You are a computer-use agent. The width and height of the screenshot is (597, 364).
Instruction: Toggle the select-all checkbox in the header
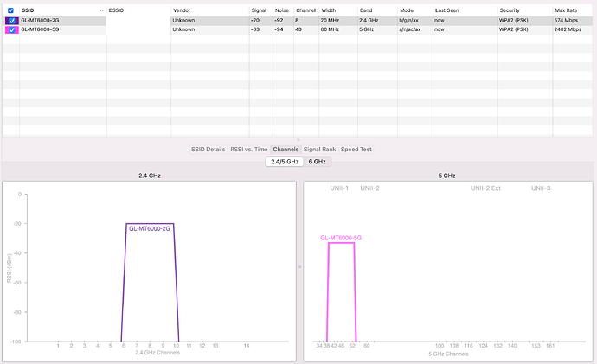click(10, 10)
